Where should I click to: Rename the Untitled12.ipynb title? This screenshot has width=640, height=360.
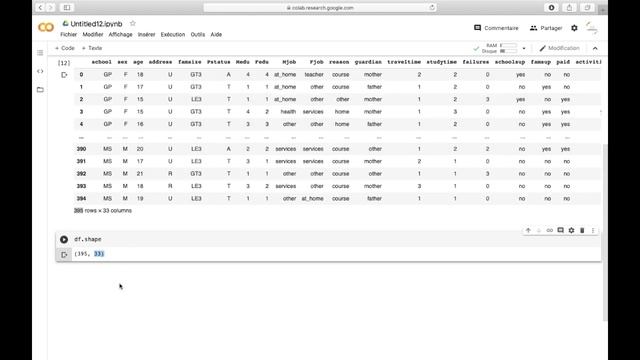(x=96, y=24)
